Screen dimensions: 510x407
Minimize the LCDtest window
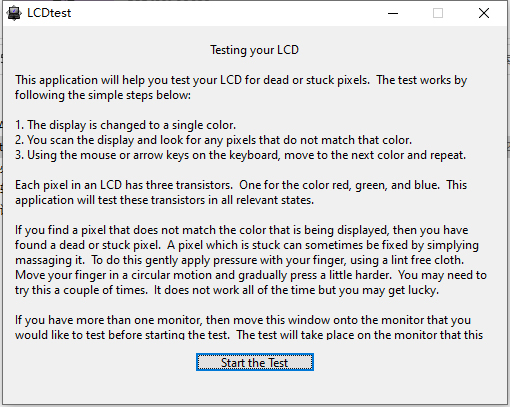pos(393,13)
